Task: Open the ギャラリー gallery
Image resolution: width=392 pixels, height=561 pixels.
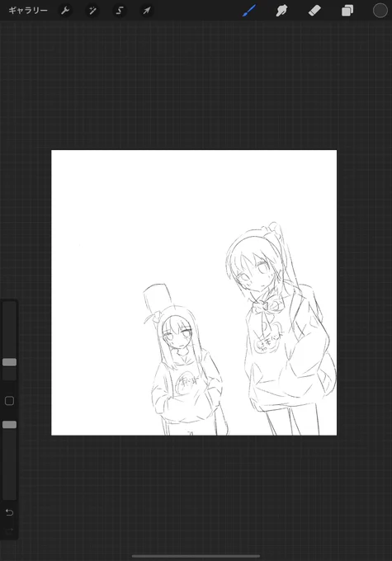Action: tap(28, 11)
